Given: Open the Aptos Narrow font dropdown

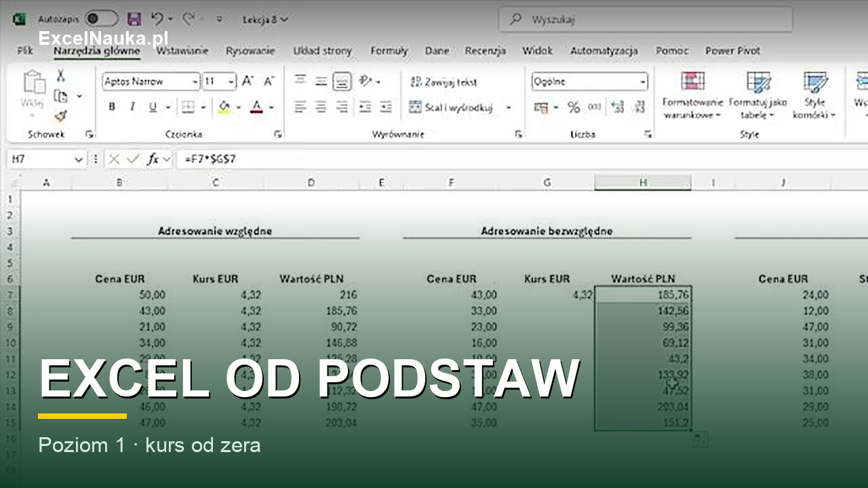Looking at the screenshot, I should point(195,82).
